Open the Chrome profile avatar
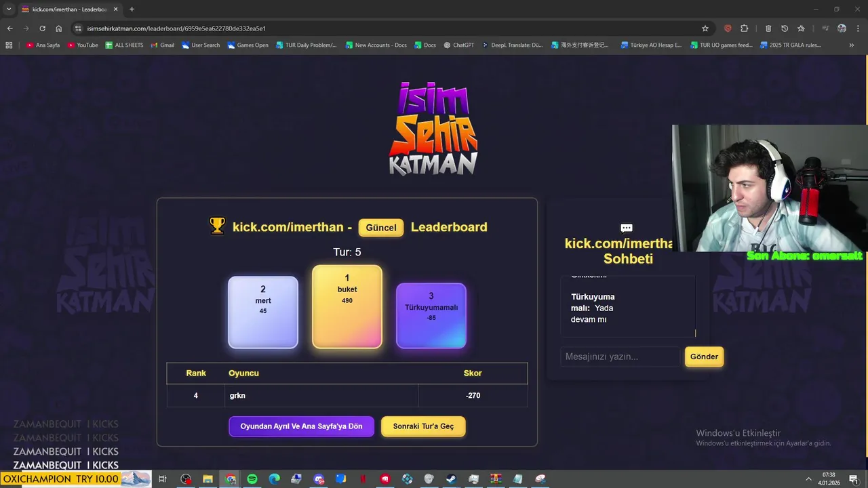 (x=842, y=28)
